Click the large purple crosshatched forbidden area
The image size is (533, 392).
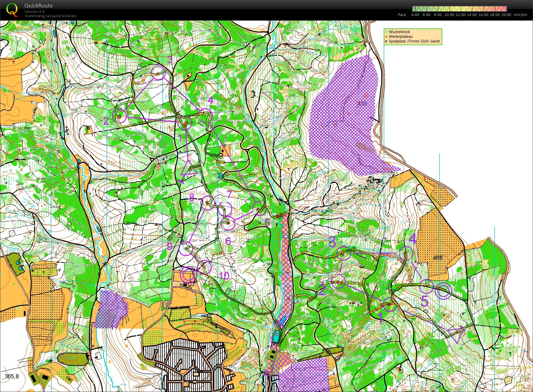tap(344, 116)
